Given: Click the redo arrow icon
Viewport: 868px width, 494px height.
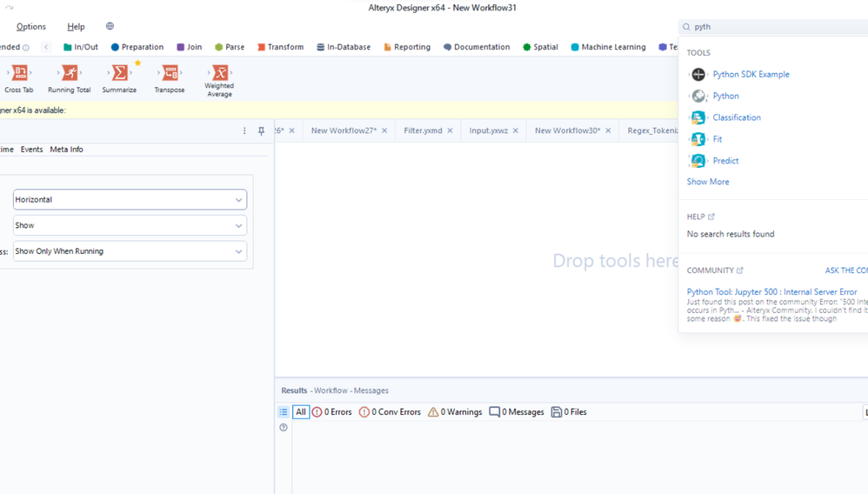Looking at the screenshot, I should click(10, 7).
